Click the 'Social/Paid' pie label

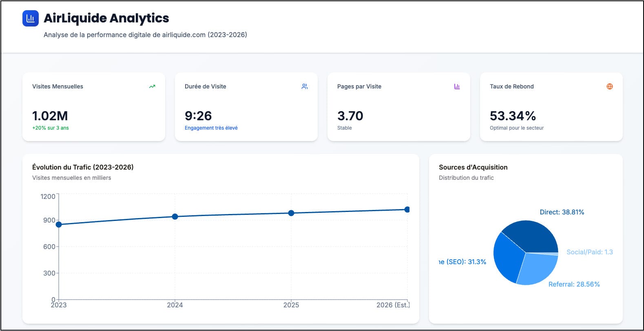tap(589, 252)
